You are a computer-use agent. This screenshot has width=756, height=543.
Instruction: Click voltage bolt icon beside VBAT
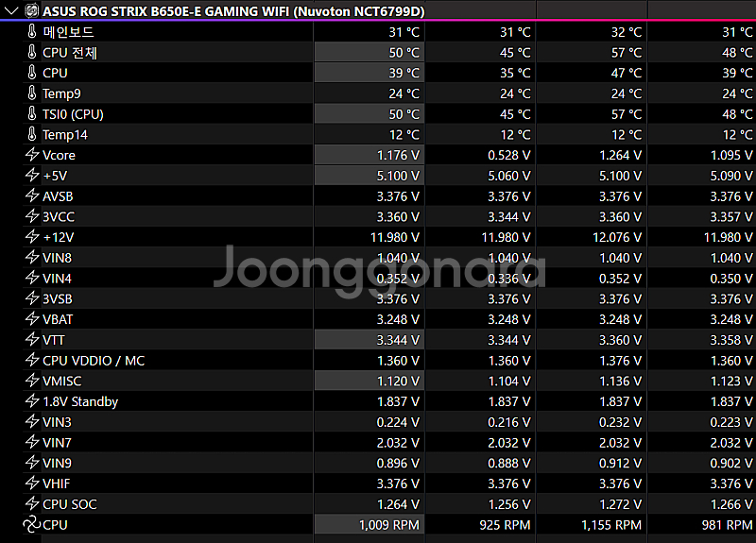tap(32, 319)
